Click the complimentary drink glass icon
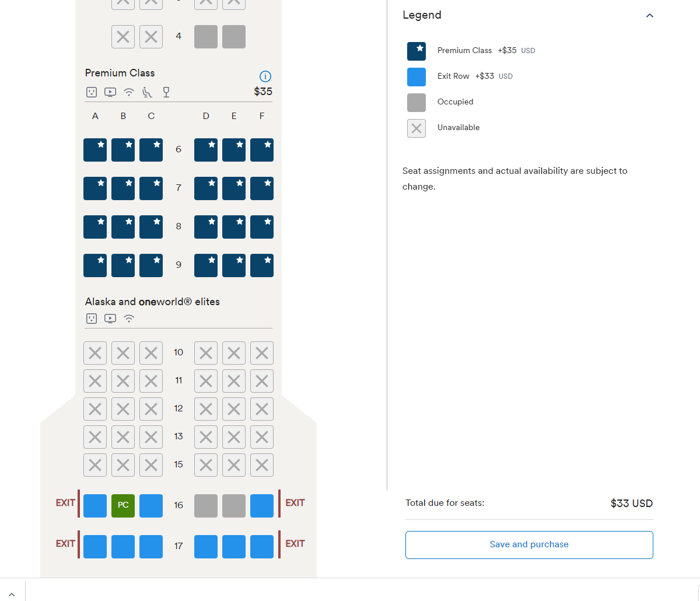 pyautogui.click(x=166, y=92)
